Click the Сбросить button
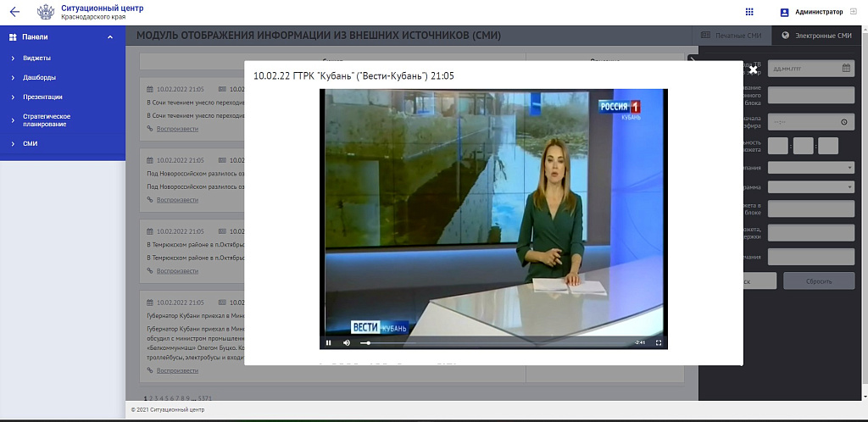 click(819, 281)
